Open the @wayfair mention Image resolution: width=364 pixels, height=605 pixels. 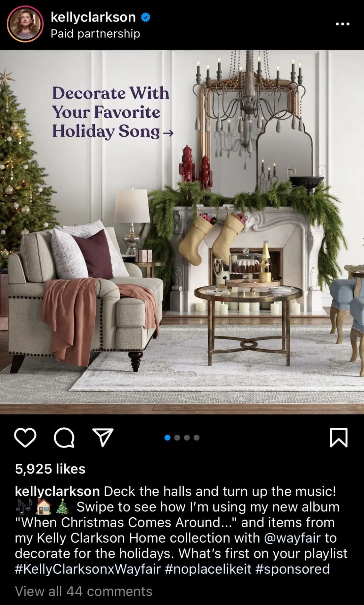pyautogui.click(x=292, y=538)
